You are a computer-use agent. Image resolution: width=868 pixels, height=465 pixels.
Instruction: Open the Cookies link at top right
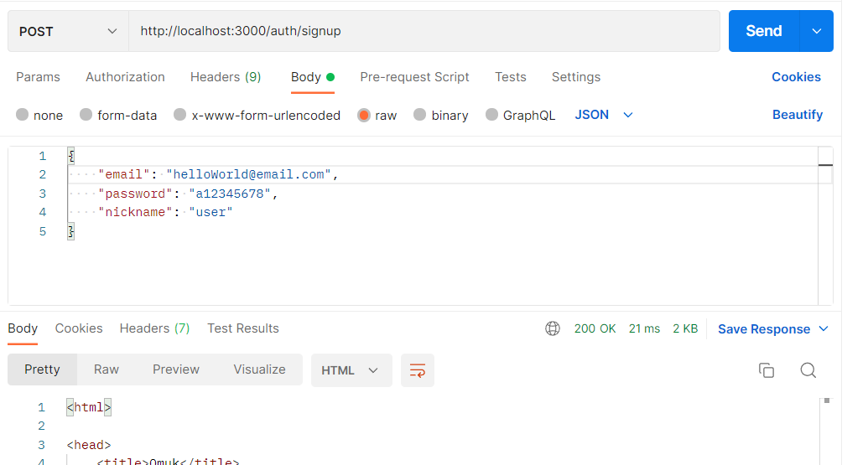coord(796,77)
